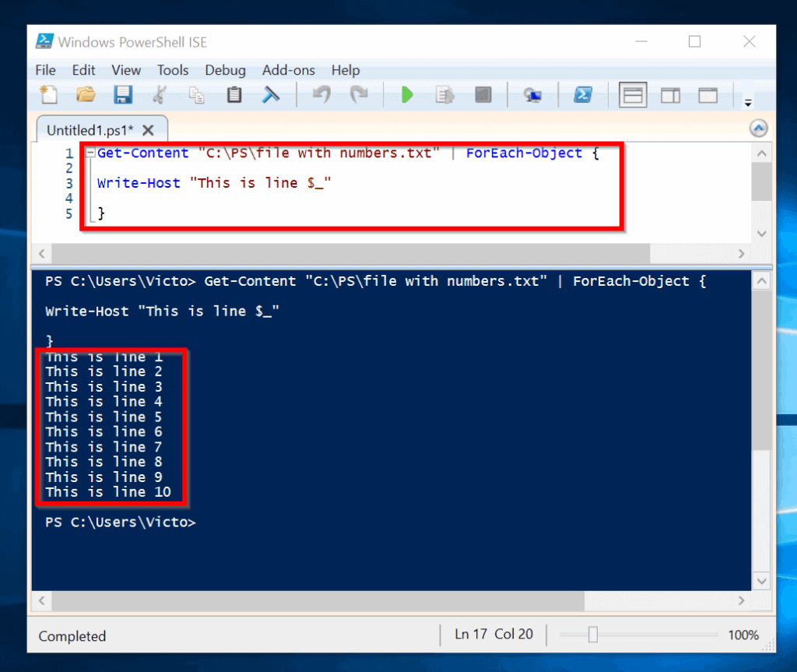Open a file using the folder icon
Image resolution: width=797 pixels, height=672 pixels.
coord(86,94)
